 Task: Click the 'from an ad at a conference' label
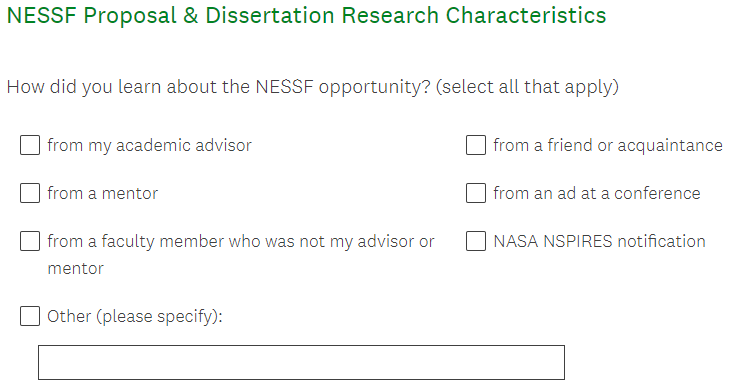597,193
